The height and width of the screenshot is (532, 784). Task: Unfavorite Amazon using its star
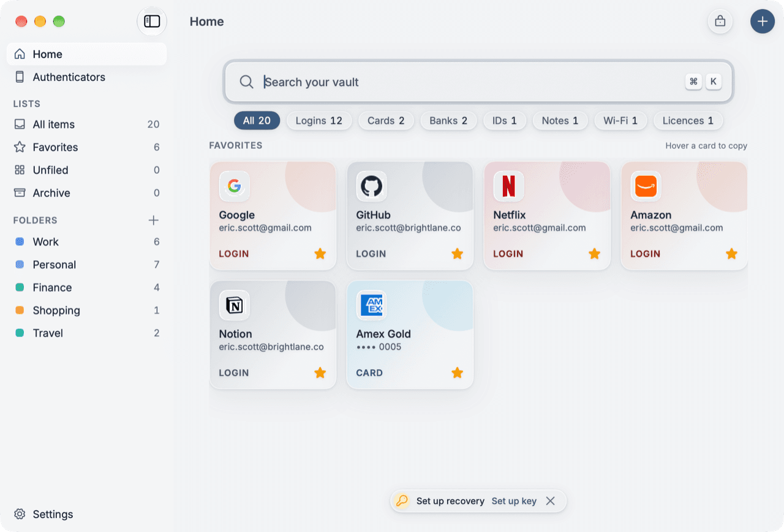pos(732,253)
